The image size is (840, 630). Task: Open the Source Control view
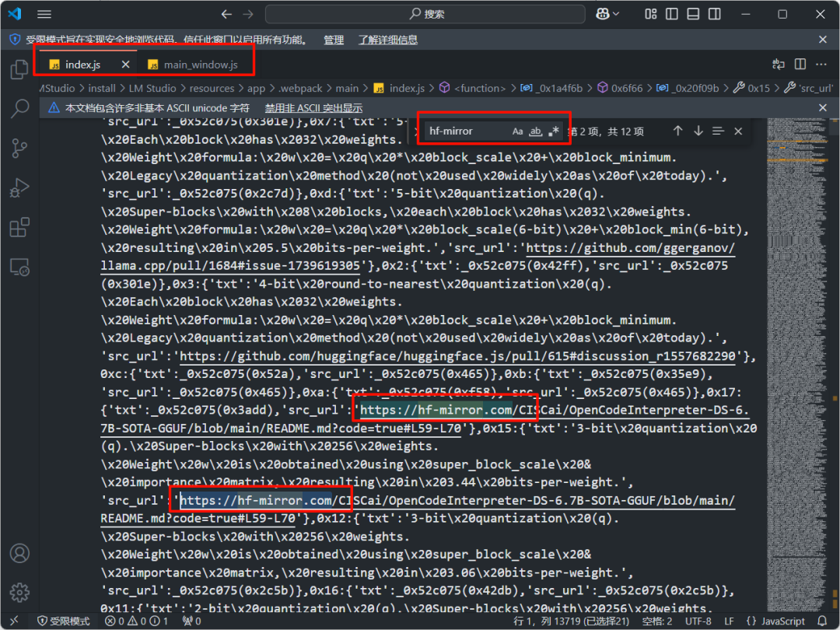tap(19, 148)
